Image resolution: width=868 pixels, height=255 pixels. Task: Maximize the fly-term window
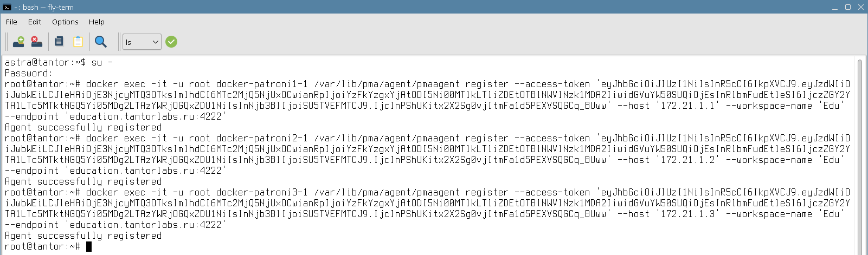848,7
